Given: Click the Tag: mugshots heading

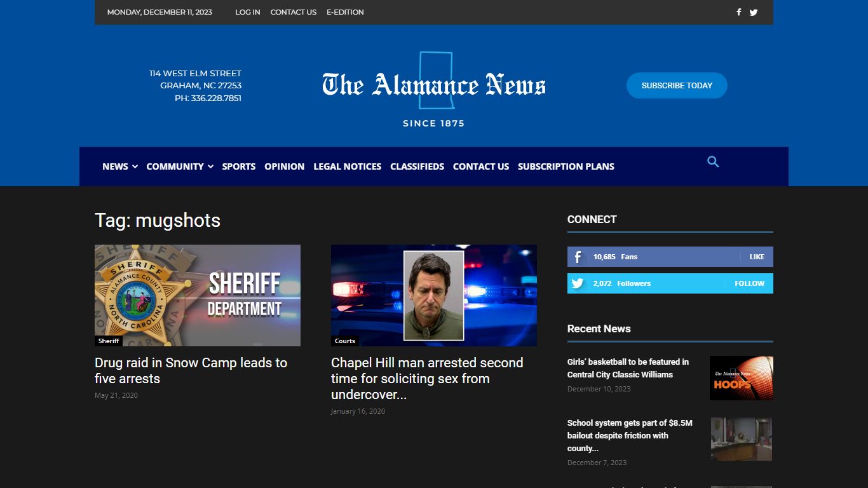Looking at the screenshot, I should 158,220.
